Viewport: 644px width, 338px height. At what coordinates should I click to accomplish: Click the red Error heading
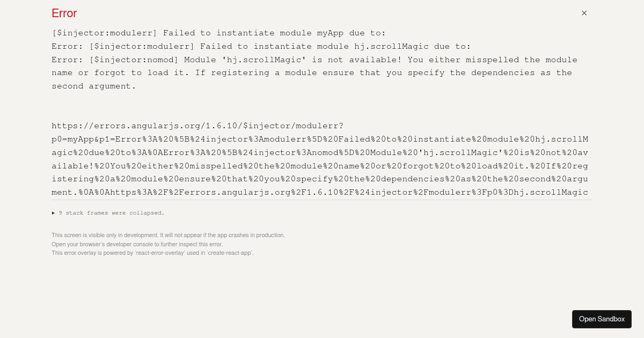pyautogui.click(x=64, y=13)
